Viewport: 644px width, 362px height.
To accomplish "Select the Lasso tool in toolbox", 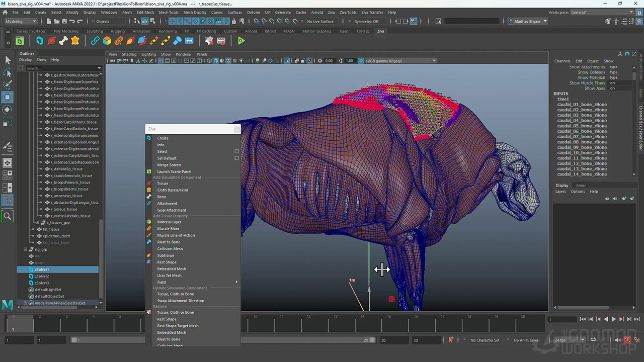I will (8, 72).
